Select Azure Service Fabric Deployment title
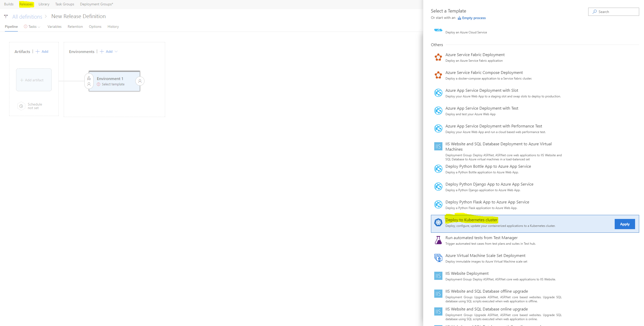 pos(475,55)
